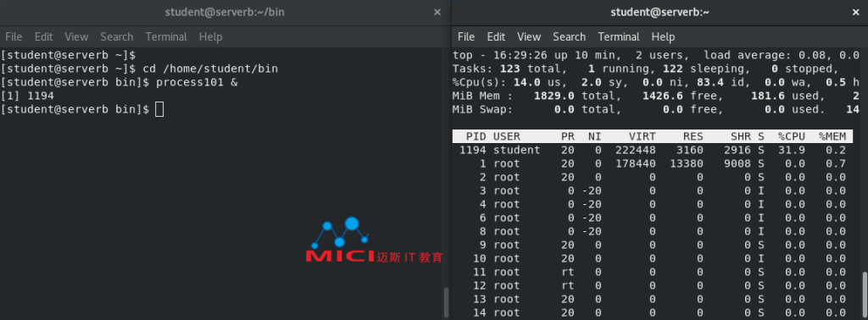Click the PID 2 row in top
Viewport: 868px width, 320px height.
[653, 177]
